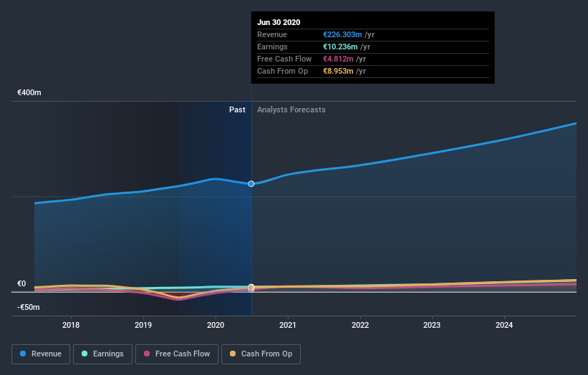
Task: Click the pink Free Cash Flow legend dot
Action: [x=147, y=354]
